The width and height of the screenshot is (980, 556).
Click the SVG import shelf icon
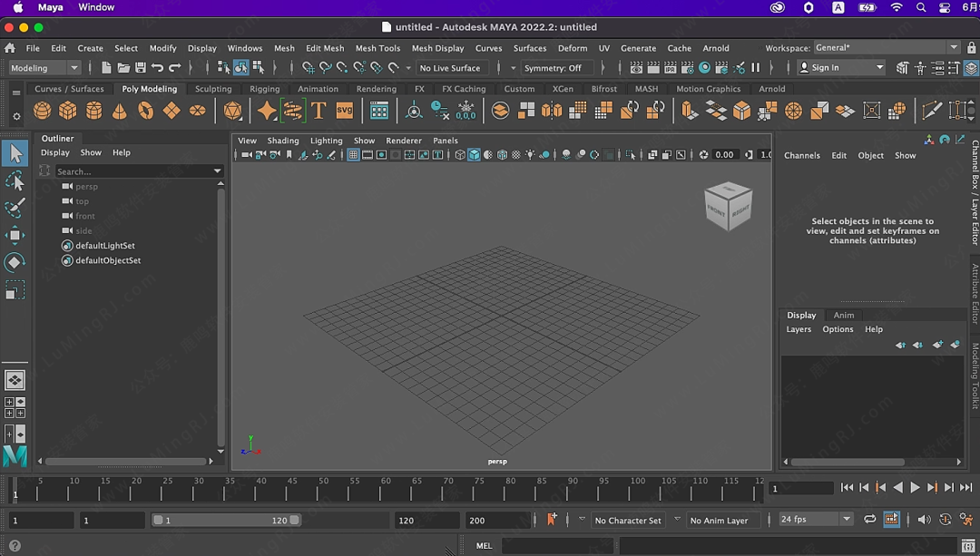coord(345,111)
